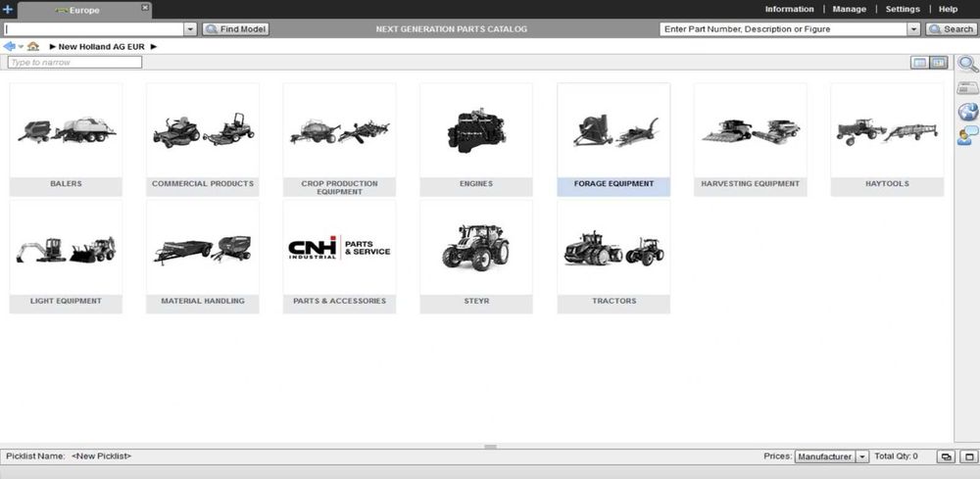Go to the home icon in breadcrumb
980x479 pixels.
tap(33, 46)
